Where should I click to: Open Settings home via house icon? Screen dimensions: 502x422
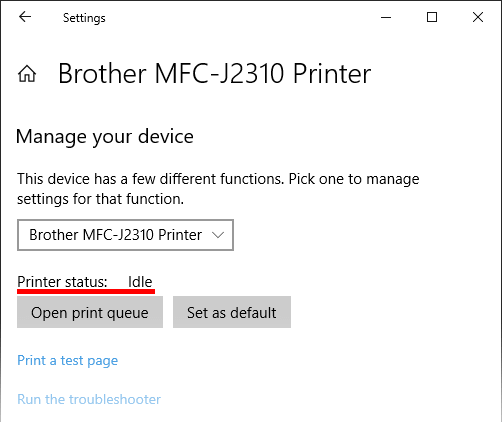point(27,74)
